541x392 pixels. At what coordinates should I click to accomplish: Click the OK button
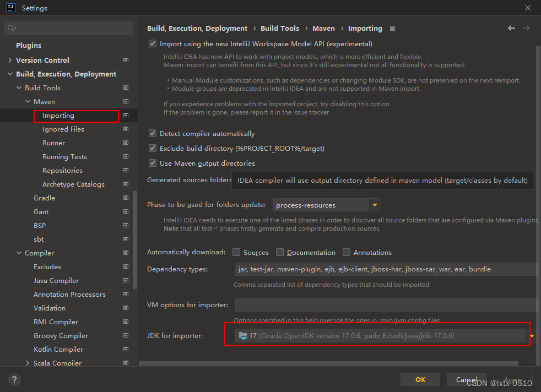point(420,379)
